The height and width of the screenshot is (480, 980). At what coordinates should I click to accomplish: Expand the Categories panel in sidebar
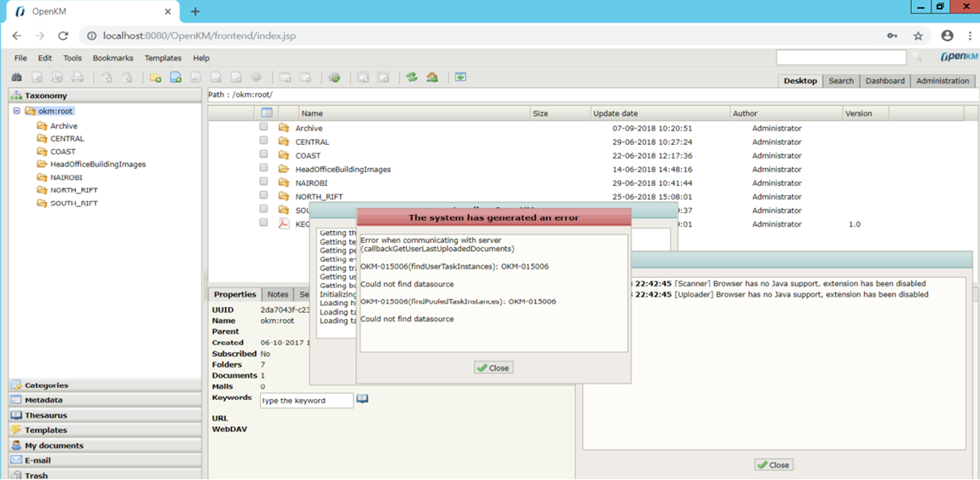click(x=46, y=385)
